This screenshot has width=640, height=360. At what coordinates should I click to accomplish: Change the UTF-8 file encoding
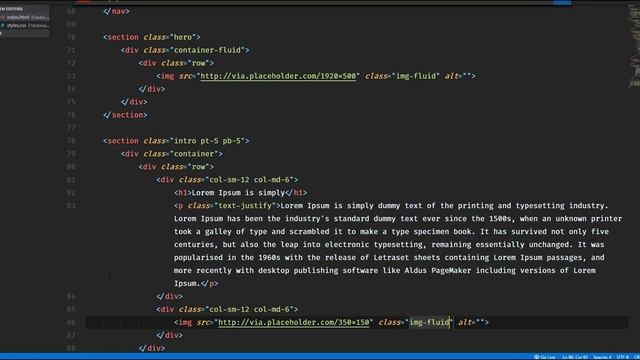tap(622, 357)
